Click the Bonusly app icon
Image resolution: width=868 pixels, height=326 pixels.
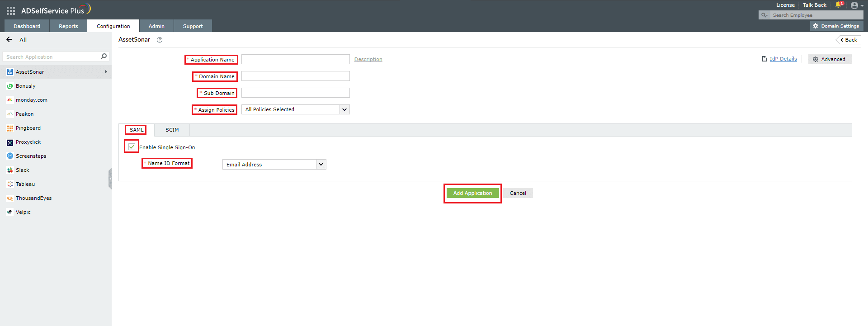click(10, 86)
